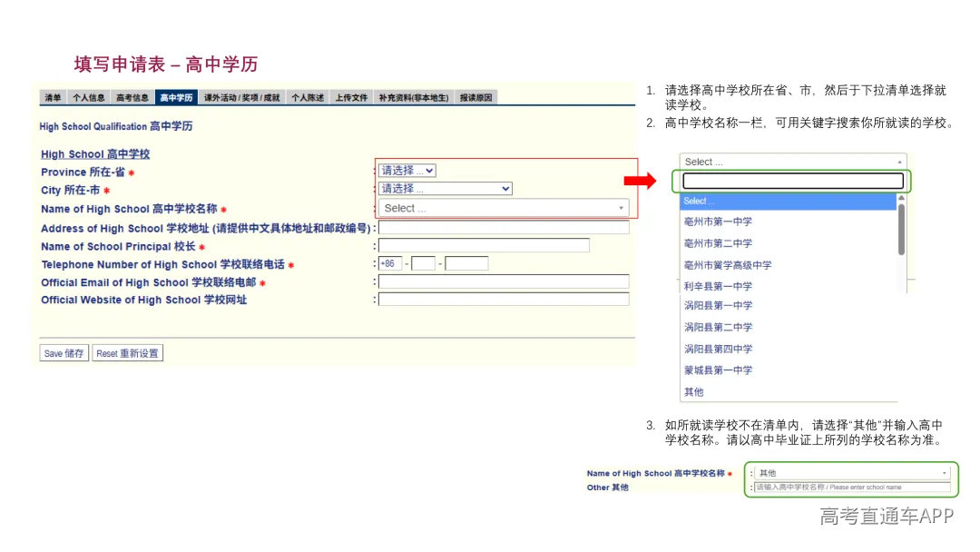Click the school list scrollbar thumb
This screenshot has height=552, width=980.
[x=901, y=230]
